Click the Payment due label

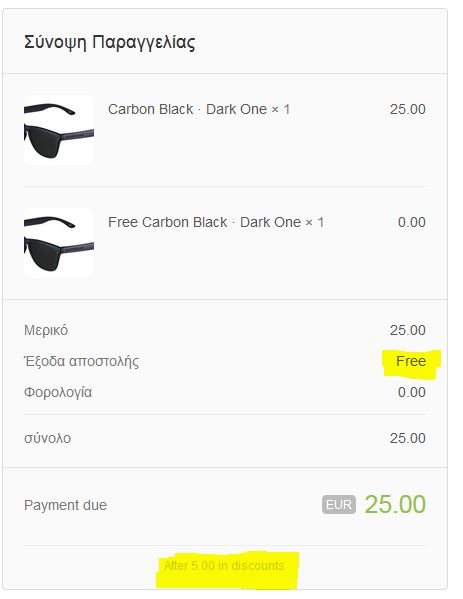click(x=65, y=505)
